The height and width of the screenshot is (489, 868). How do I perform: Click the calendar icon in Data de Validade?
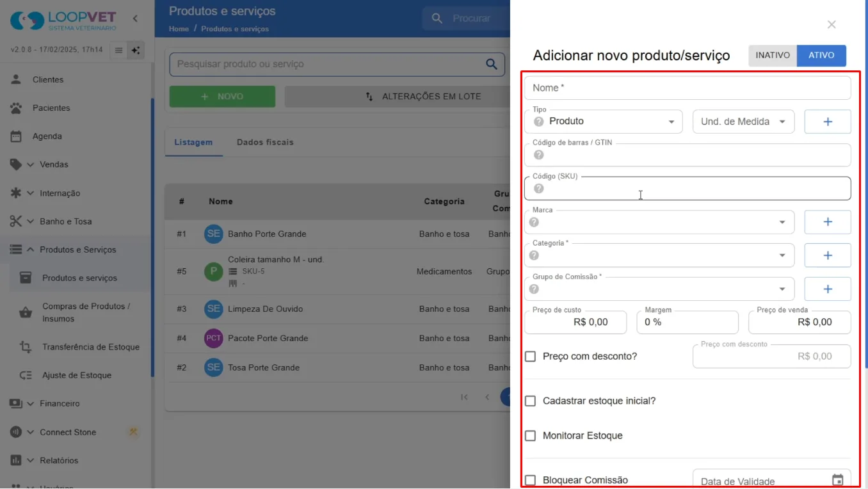[837, 480]
